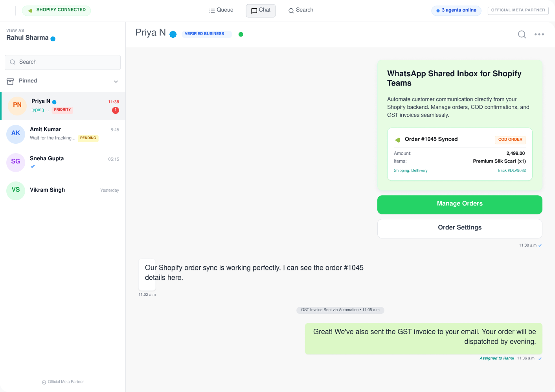
Task: Click the shield icon by Official Meta Partner footer
Action: (44, 382)
